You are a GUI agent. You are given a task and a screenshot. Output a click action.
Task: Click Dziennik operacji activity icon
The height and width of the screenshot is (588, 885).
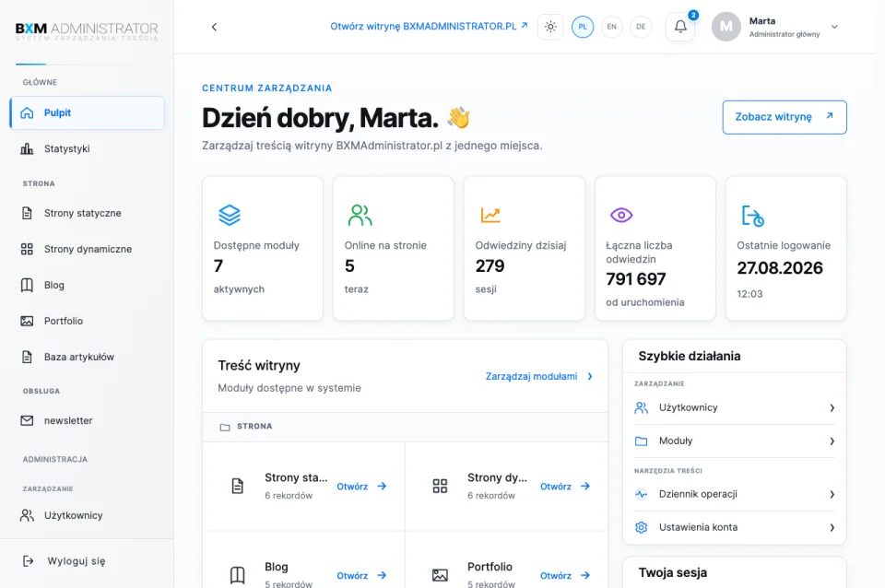point(642,494)
